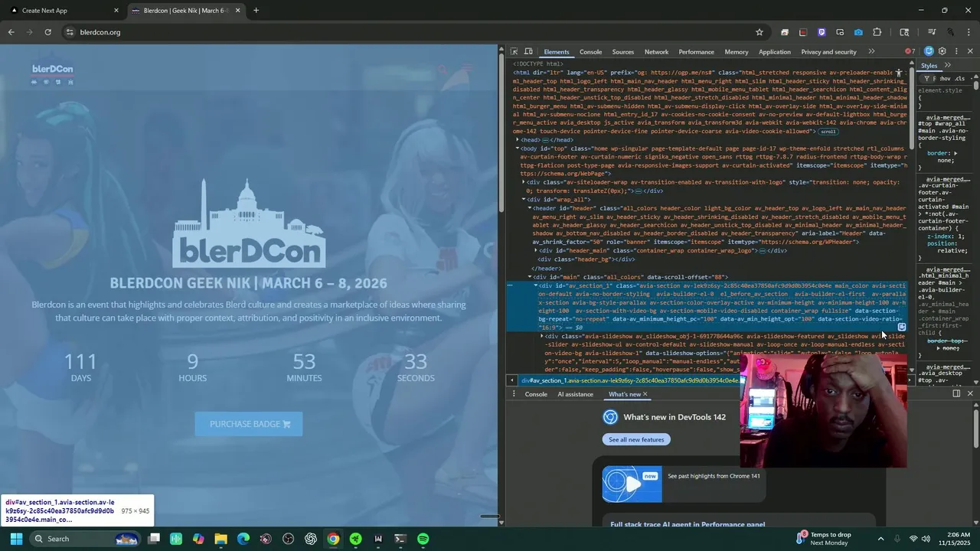Open the AI assistance drawer tab
980x551 pixels.
click(575, 394)
